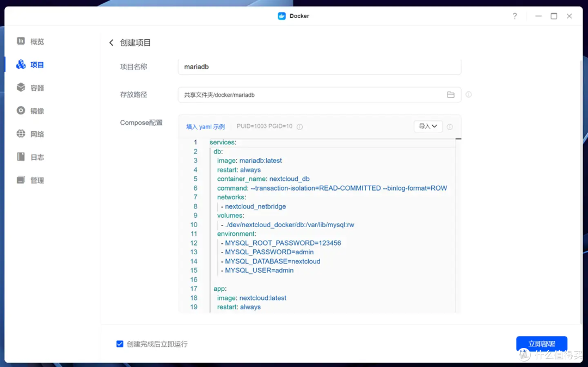Image resolution: width=588 pixels, height=367 pixels.
Task: Click info icon next to 存放路径 field
Action: pyautogui.click(x=468, y=94)
